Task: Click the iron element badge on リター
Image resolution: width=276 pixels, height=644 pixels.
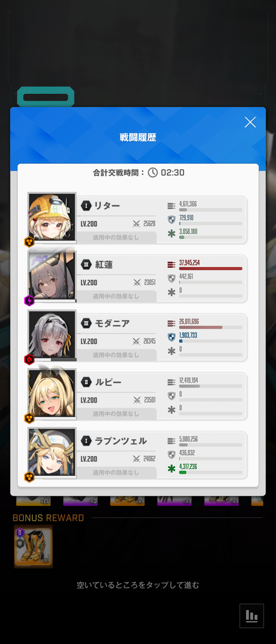Action: 29,242
